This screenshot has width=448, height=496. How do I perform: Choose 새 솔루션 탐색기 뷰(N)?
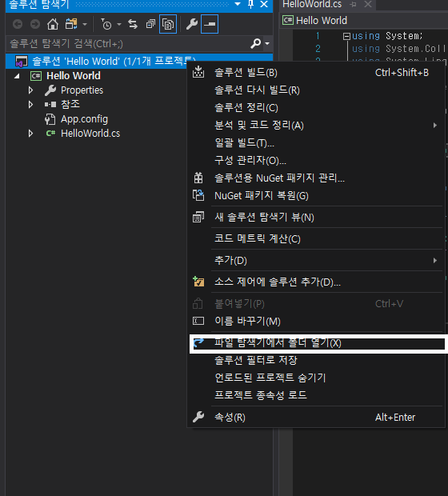pos(316,218)
